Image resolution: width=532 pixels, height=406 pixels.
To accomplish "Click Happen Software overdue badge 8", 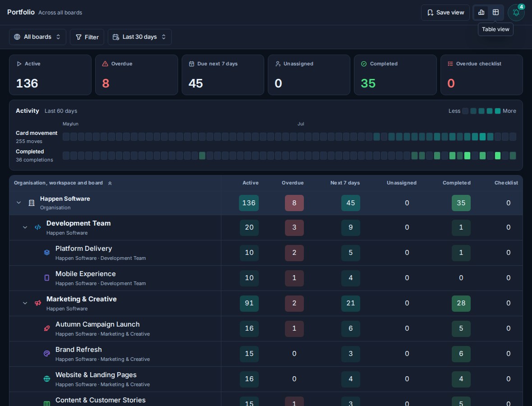I will click(x=294, y=203).
